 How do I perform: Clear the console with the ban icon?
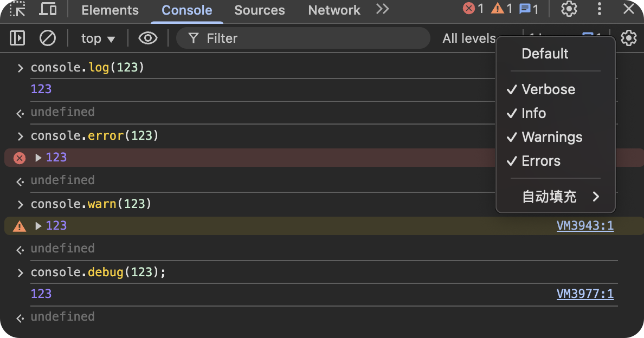point(48,38)
